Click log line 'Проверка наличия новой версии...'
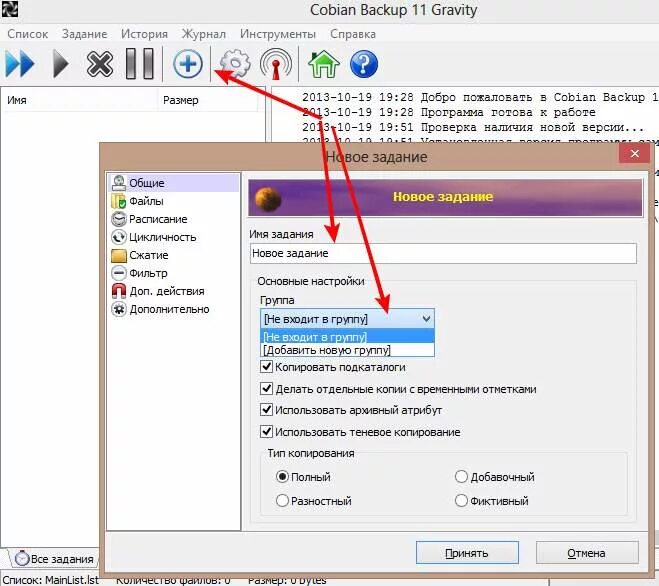 click(x=473, y=127)
